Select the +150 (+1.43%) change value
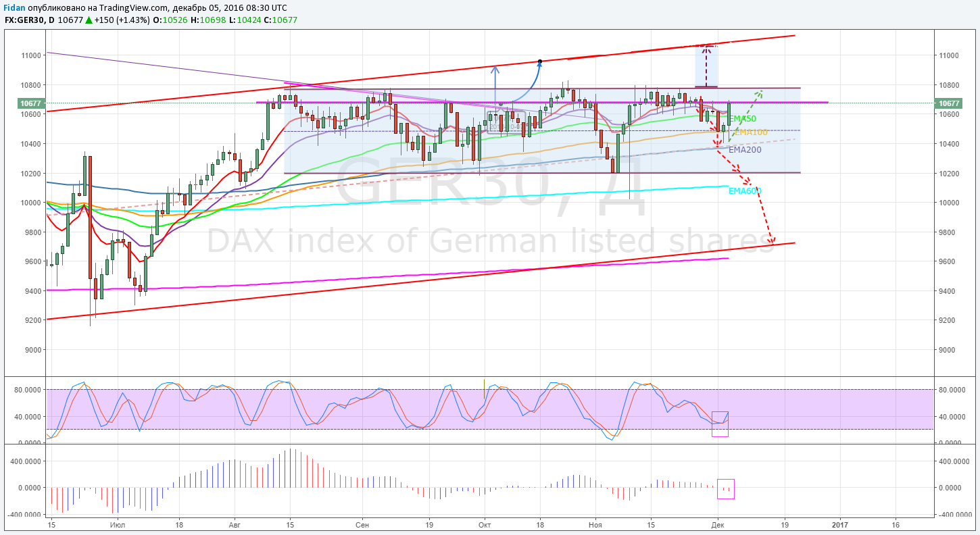Viewport: 980px width, 535px height. tap(122, 20)
